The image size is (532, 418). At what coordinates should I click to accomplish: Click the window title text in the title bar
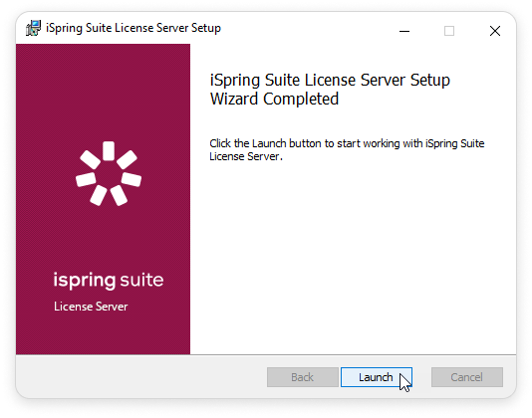pos(133,28)
